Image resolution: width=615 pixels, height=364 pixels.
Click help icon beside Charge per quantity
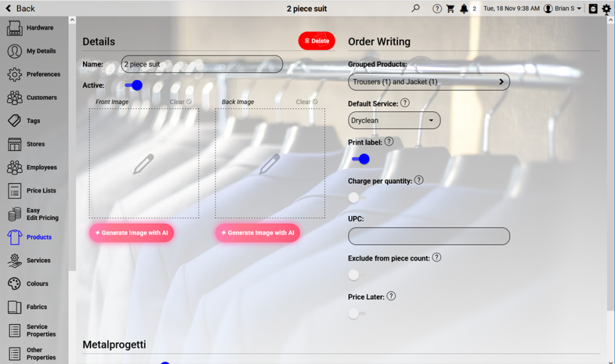point(419,180)
